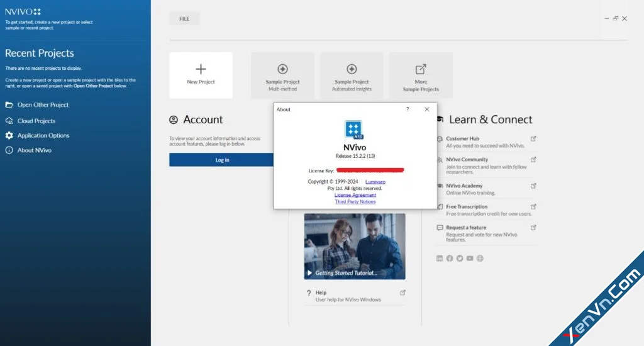Open Sample Project Multi-method tile

pyautogui.click(x=282, y=75)
